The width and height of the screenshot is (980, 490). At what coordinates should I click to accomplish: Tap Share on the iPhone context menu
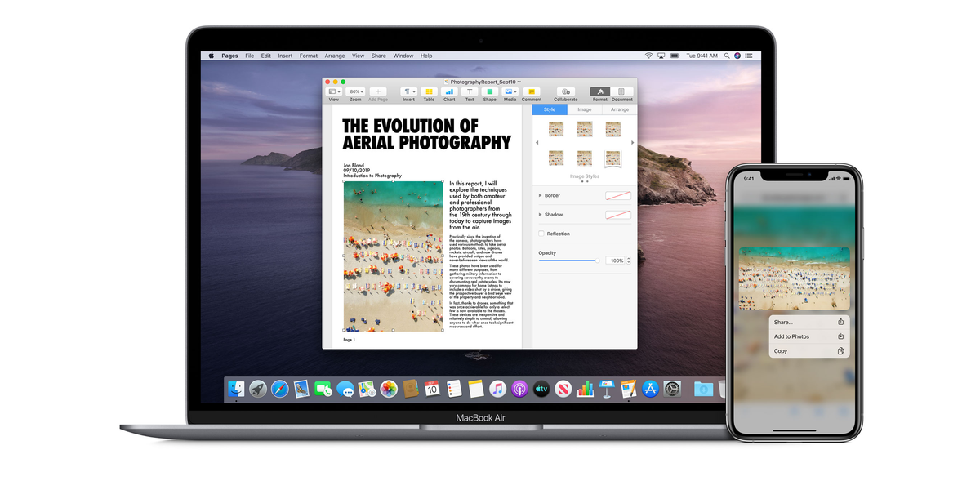tap(804, 322)
